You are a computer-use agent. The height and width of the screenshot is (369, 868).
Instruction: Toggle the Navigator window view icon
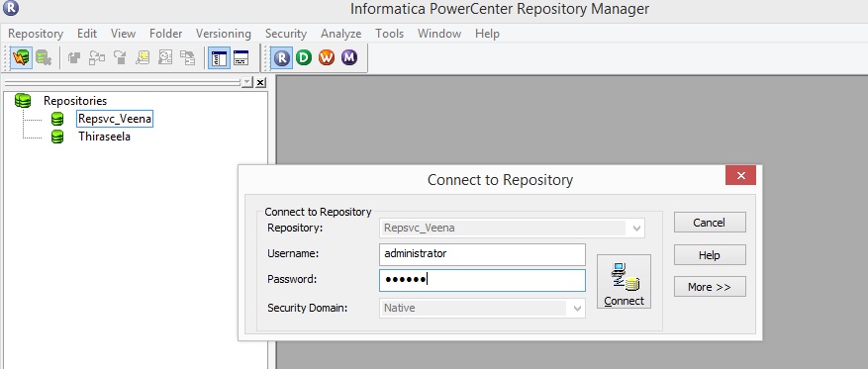pyautogui.click(x=219, y=57)
